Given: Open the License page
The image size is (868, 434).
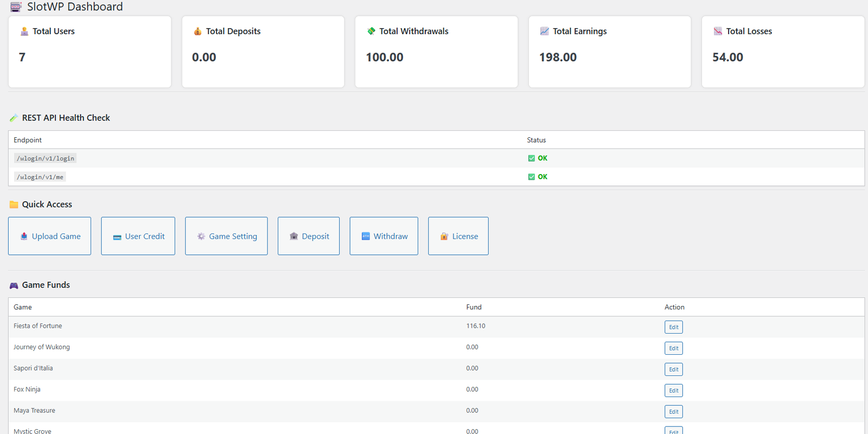Looking at the screenshot, I should (x=458, y=236).
